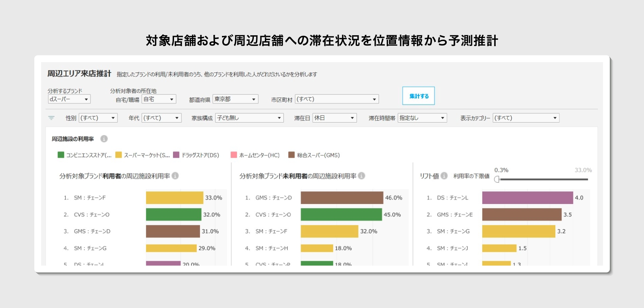Click the 3.5 lift bar for GMS：チェーンE
Screen dimensions: 644x308
(522, 214)
